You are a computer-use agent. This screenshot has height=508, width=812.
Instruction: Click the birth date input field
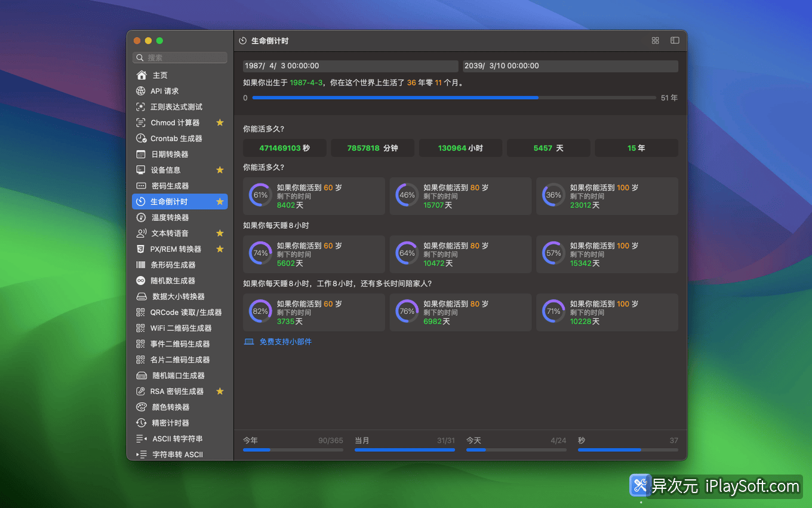(350, 66)
